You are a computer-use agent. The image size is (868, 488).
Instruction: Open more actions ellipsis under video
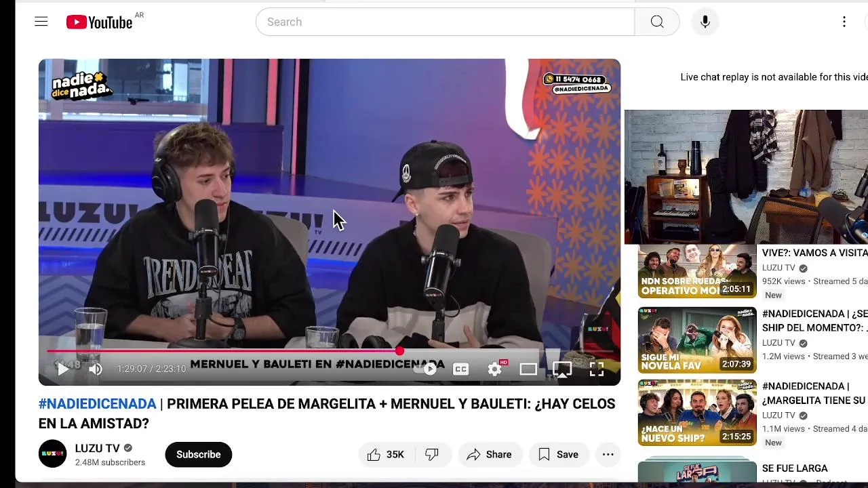point(608,454)
